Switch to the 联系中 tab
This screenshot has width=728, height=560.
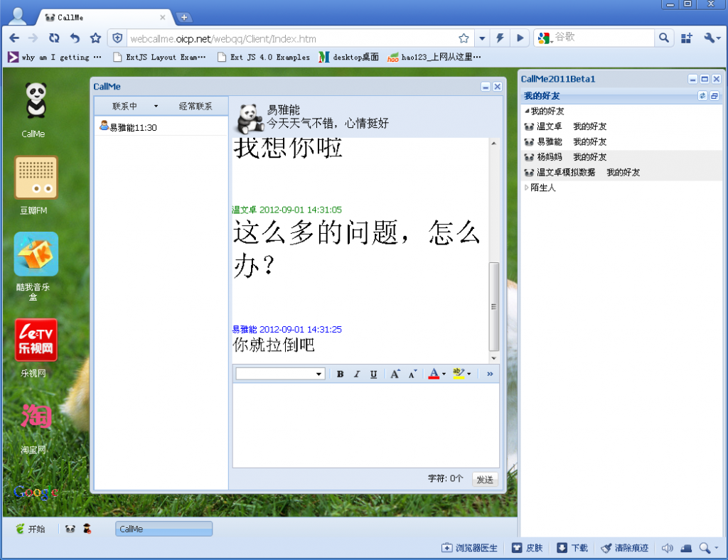tap(124, 107)
